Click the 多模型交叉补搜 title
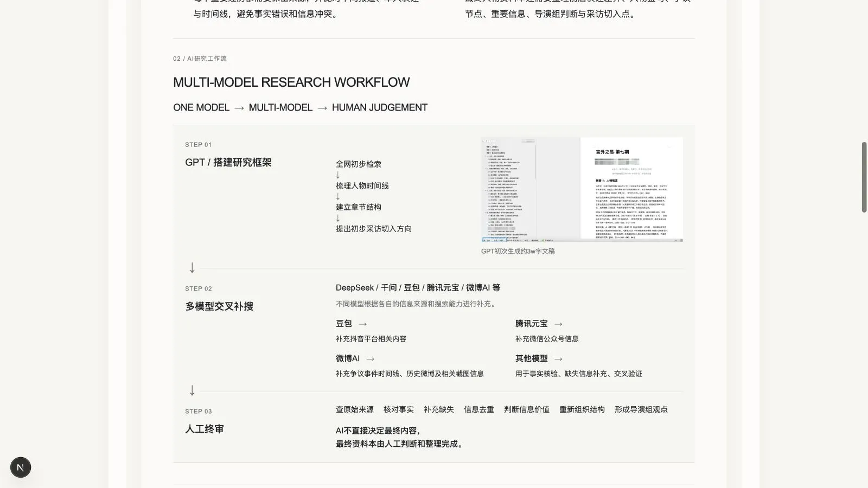 (219, 306)
